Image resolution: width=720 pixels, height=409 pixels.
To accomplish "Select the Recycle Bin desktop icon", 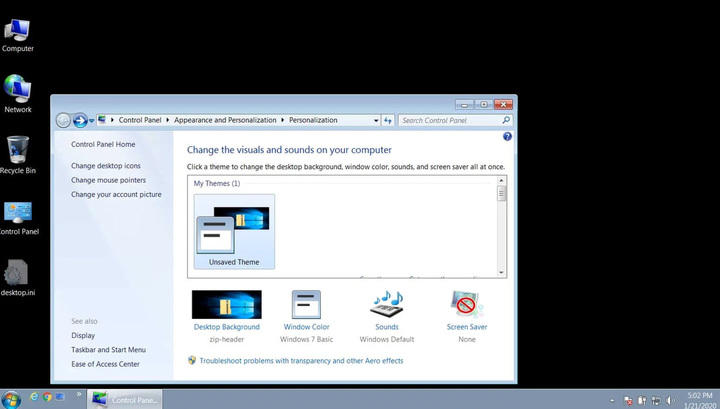I will tap(17, 155).
